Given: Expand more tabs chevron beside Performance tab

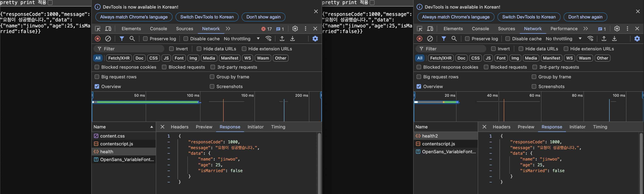Looking at the screenshot, I should (585, 29).
